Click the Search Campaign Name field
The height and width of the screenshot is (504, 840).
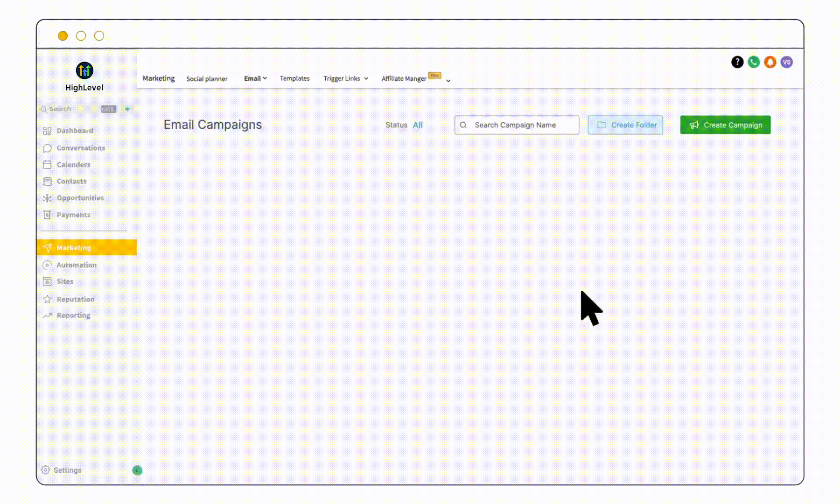[516, 125]
